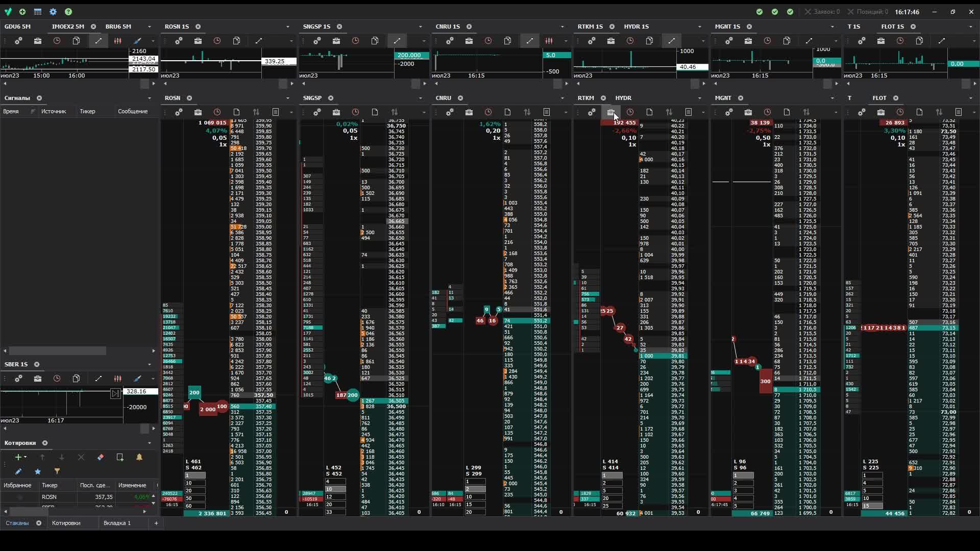Click the blue star favorites icon in Котировки
Viewport: 980px width, 551px height.
click(x=38, y=471)
